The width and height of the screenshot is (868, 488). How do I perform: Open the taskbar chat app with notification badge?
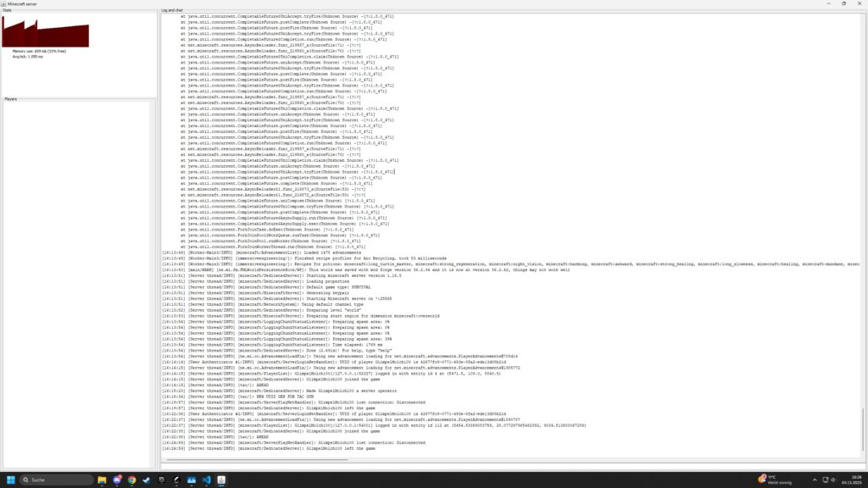coord(117,480)
